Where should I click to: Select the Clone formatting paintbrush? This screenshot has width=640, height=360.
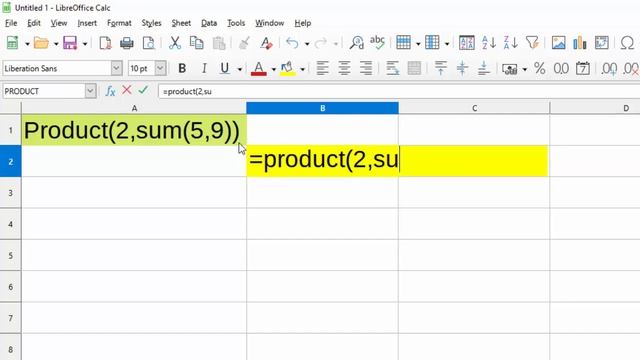tap(244, 43)
